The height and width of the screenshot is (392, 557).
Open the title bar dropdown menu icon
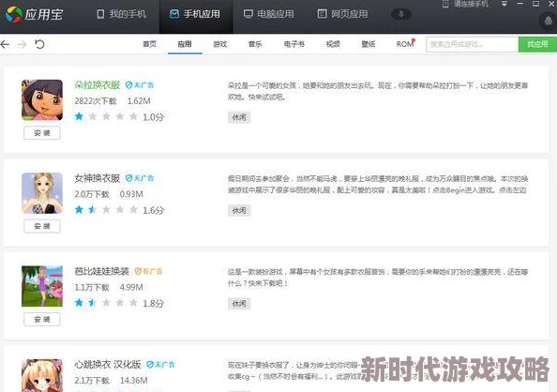(x=504, y=4)
